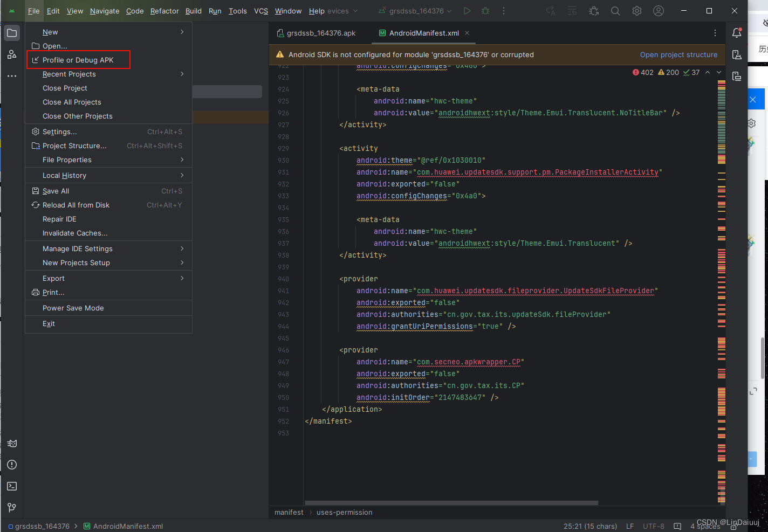Viewport: 768px width, 532px height.
Task: Show more tool windows ellipsis icon
Action: pyautogui.click(x=12, y=76)
